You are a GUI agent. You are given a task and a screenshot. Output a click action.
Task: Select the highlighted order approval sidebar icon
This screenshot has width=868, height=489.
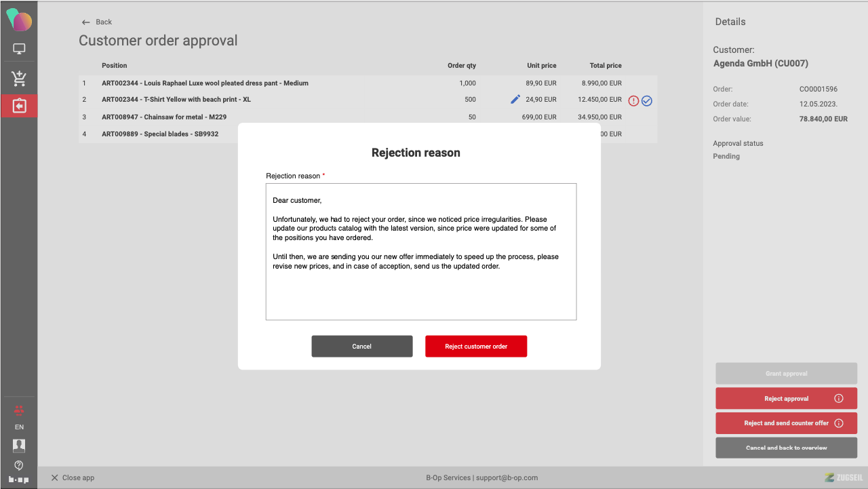(19, 106)
